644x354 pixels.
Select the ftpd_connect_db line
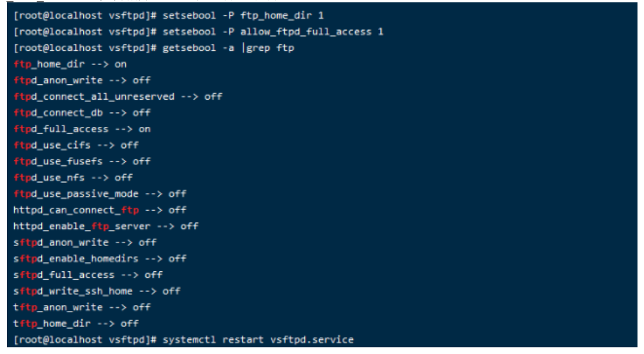[82, 113]
